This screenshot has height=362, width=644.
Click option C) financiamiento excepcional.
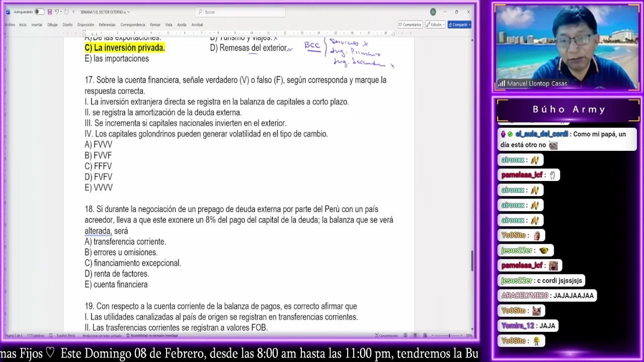[133, 263]
